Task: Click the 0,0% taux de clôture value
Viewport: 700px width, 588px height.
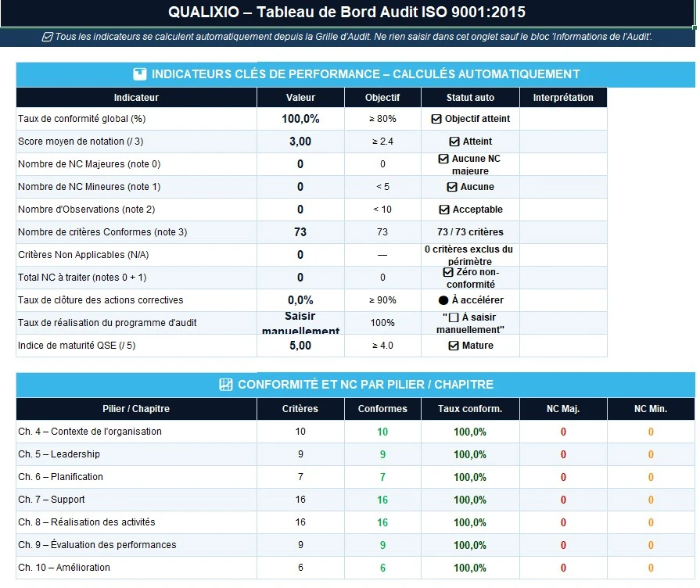Action: pyautogui.click(x=300, y=300)
